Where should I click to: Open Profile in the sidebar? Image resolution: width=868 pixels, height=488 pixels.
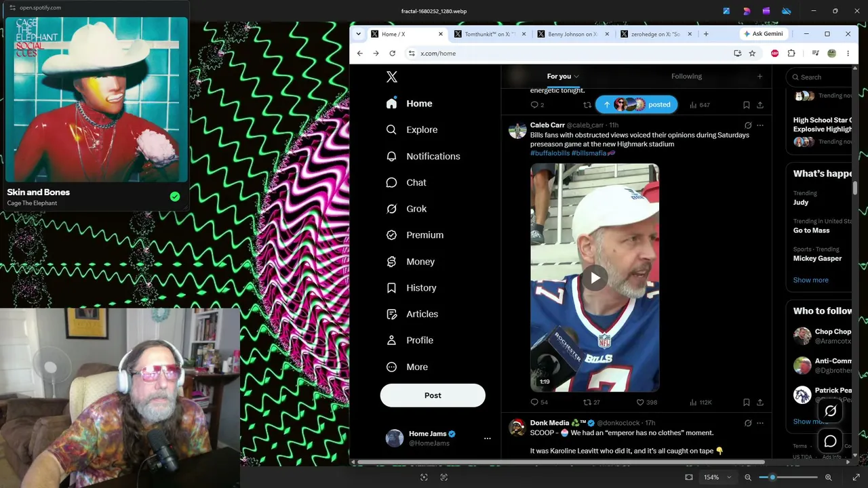coord(410,340)
